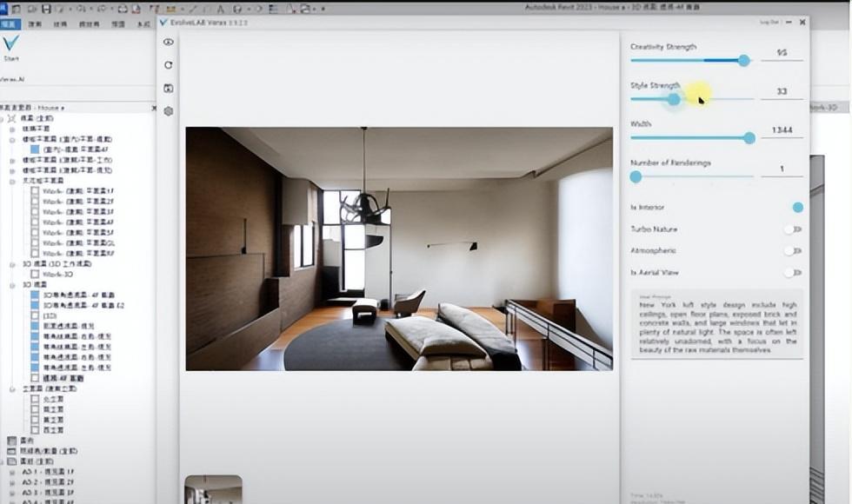Click the Veras Start button in Revit ribbon
The width and height of the screenshot is (852, 504).
pyautogui.click(x=10, y=48)
